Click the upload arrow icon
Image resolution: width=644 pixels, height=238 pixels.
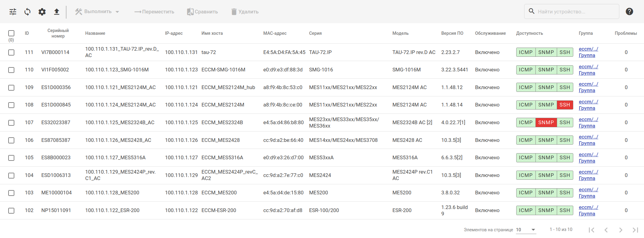click(57, 12)
